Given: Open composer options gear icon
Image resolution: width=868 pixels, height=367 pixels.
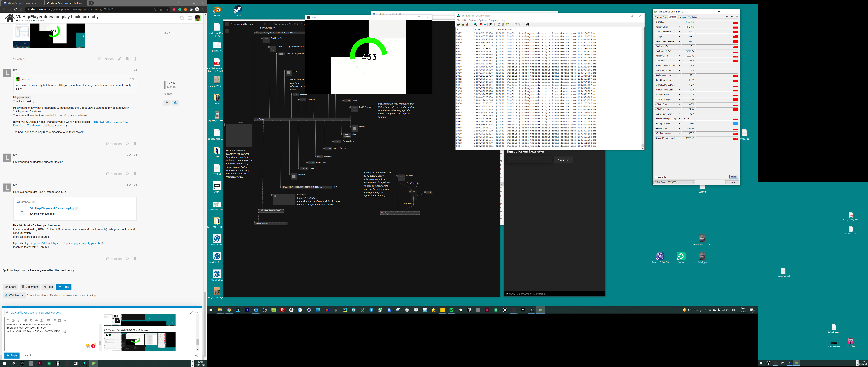Looking at the screenshot, I should [65, 321].
